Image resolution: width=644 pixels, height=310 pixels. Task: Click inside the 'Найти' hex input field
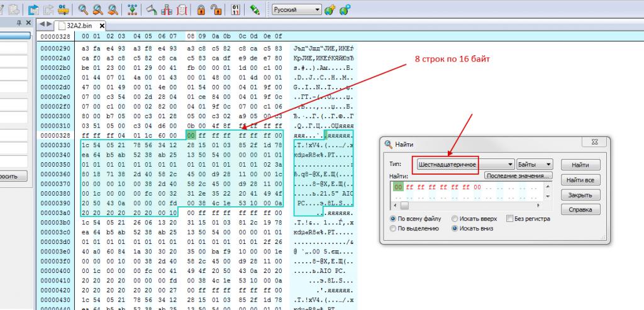coord(465,191)
